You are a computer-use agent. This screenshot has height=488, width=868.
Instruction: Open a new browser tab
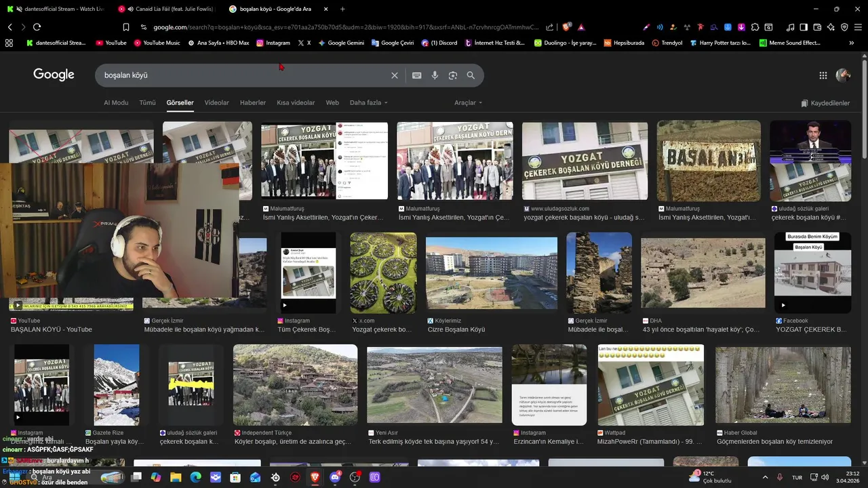click(342, 9)
